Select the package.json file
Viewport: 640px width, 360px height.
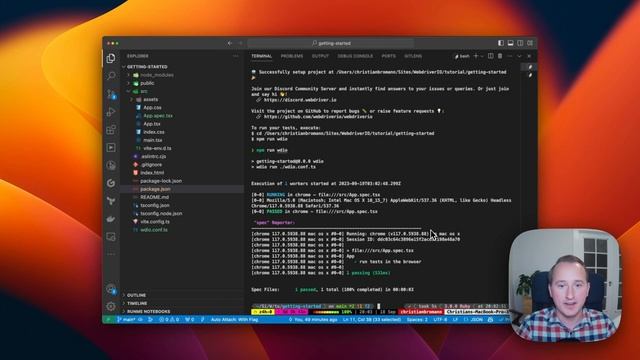(182, 189)
